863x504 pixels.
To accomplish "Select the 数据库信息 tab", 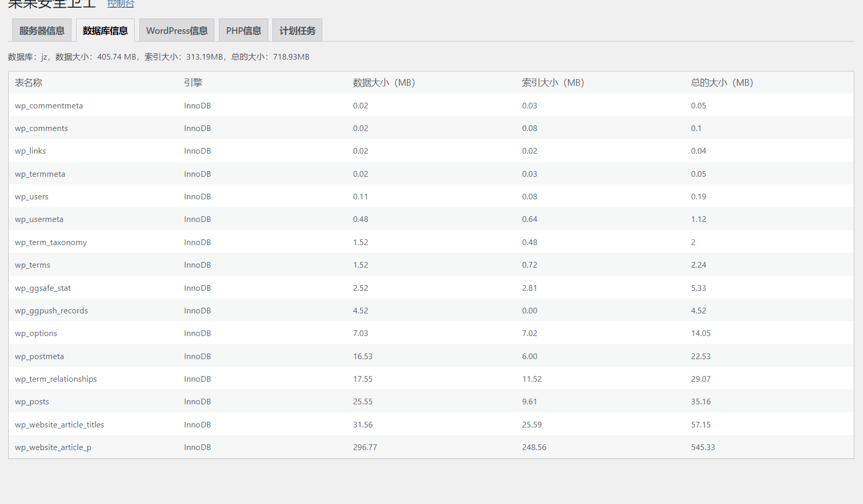I will (x=105, y=30).
